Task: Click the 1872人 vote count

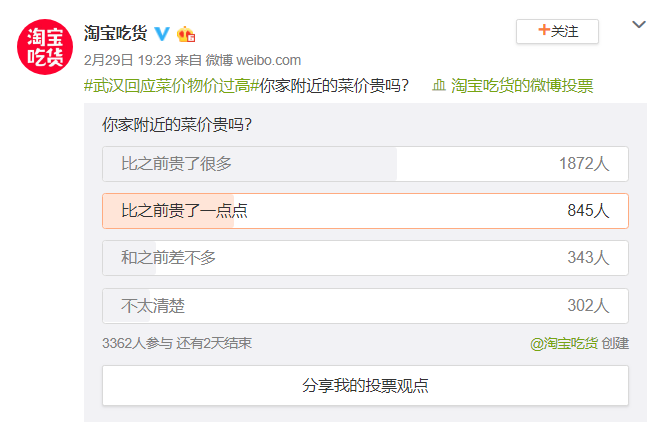Action: [x=584, y=164]
